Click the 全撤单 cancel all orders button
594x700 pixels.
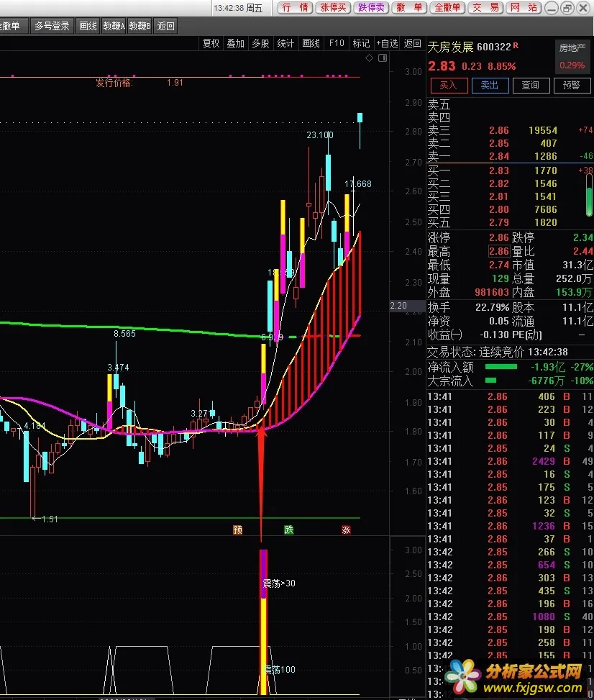(x=447, y=8)
